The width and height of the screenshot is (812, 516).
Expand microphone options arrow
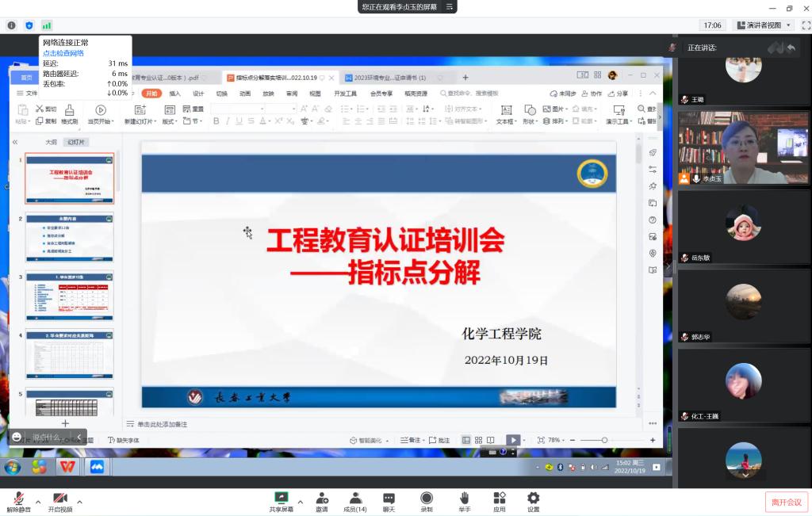pyautogui.click(x=37, y=501)
